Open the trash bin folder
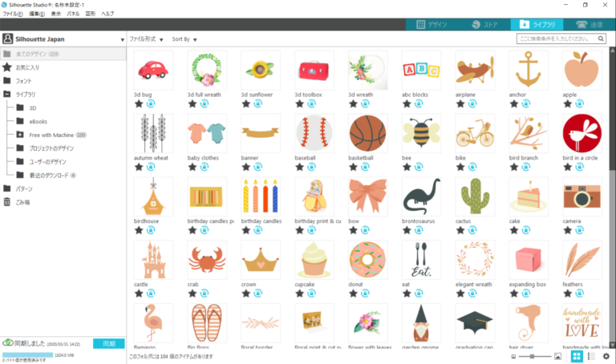The image size is (616, 364). (16, 202)
